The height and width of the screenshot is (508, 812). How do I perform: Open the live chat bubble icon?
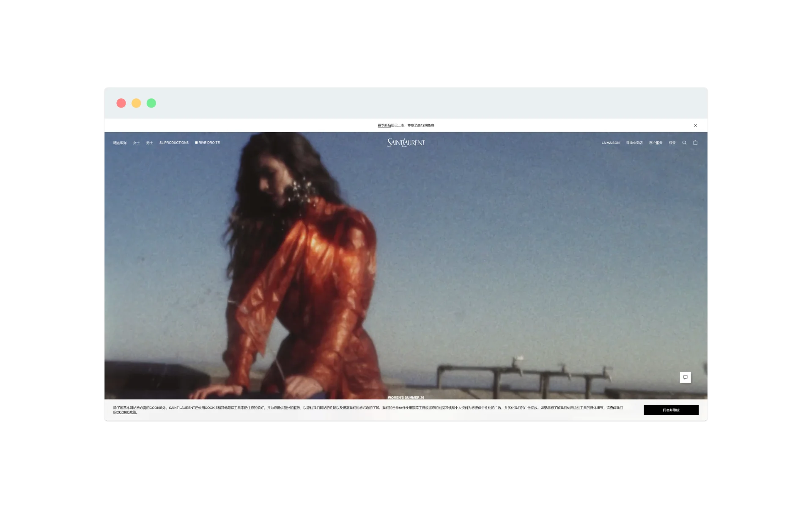pyautogui.click(x=685, y=377)
